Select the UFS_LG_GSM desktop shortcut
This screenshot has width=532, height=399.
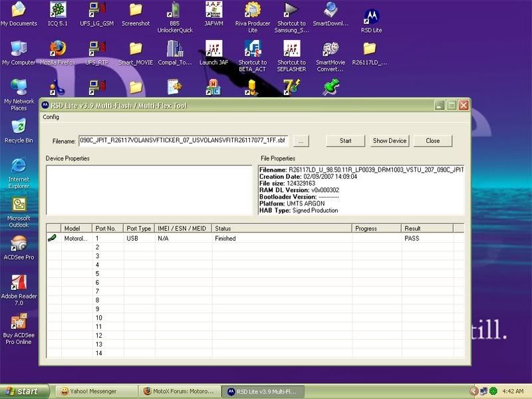(97, 13)
